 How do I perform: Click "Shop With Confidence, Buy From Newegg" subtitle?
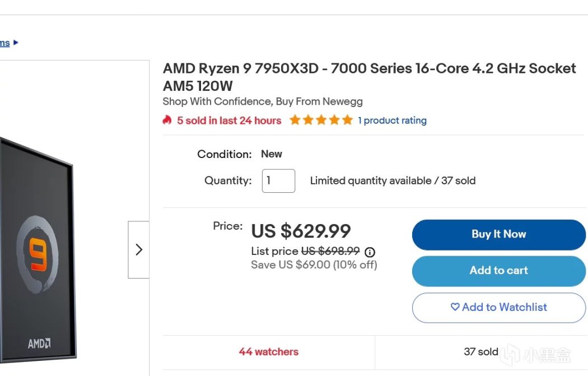coord(263,101)
